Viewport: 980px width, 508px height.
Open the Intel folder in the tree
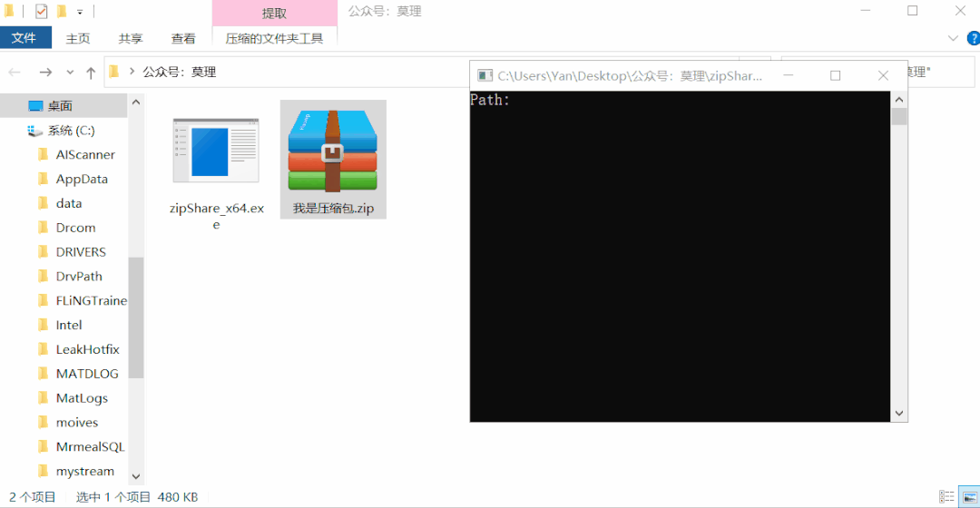click(x=69, y=325)
